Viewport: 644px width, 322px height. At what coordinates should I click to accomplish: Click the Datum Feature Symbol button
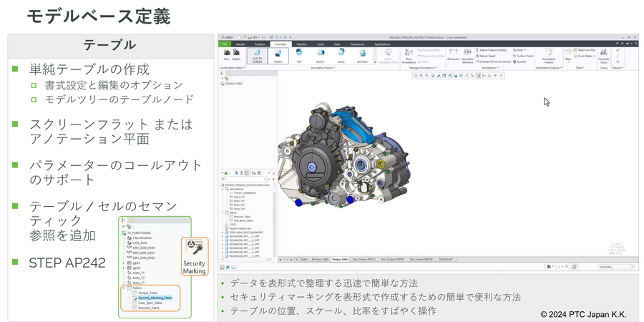point(492,50)
